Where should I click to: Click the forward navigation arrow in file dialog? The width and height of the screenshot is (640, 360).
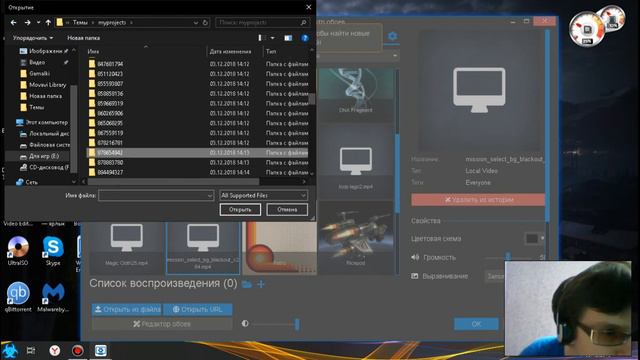27,22
